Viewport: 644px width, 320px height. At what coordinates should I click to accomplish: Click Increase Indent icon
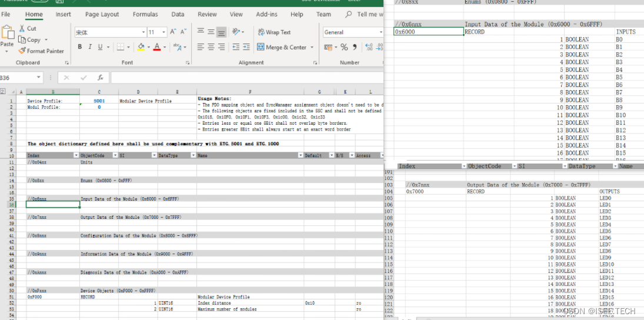pos(246,47)
